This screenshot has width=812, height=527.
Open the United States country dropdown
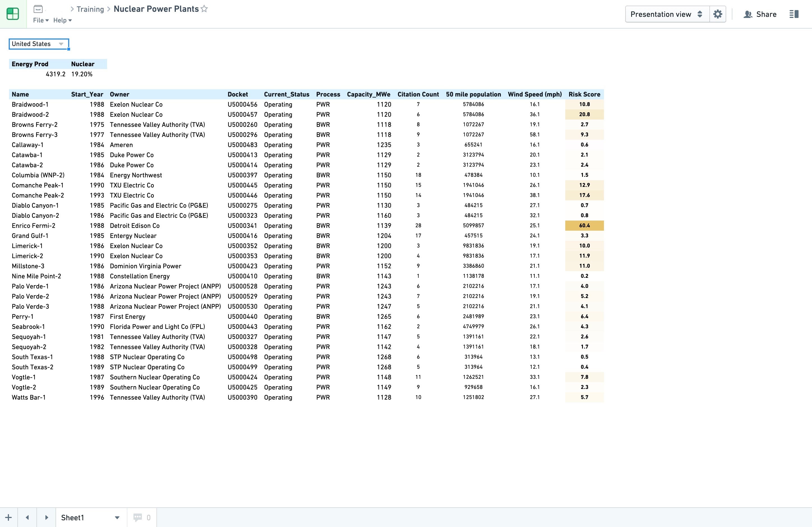38,44
